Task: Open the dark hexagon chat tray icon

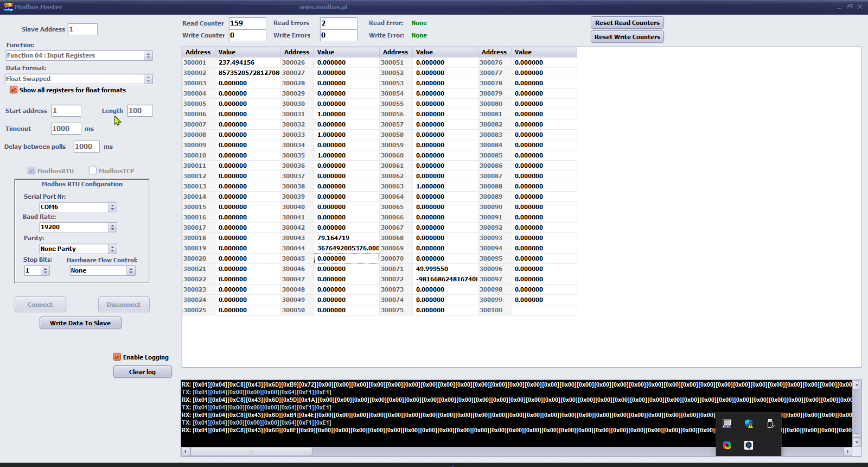Action: coord(749,445)
